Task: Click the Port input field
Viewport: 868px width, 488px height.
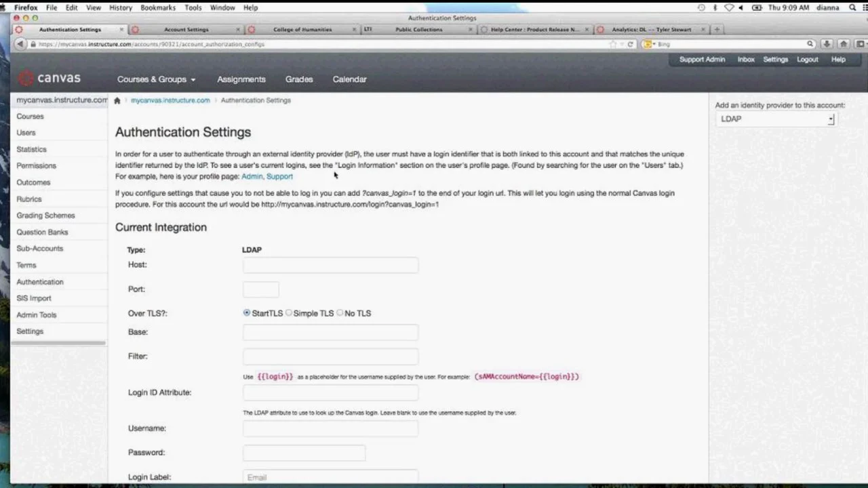Action: coord(261,289)
